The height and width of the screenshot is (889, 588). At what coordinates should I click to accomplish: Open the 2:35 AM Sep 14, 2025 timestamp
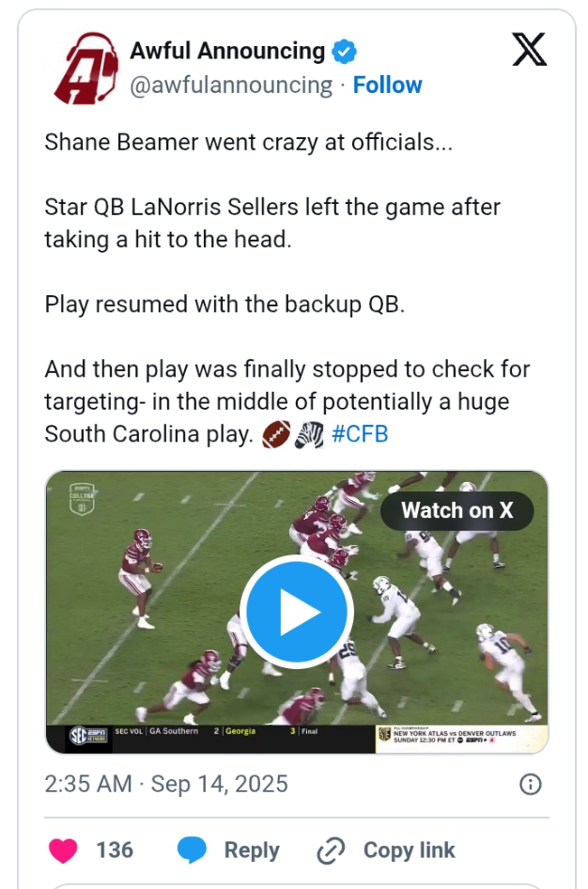click(166, 784)
